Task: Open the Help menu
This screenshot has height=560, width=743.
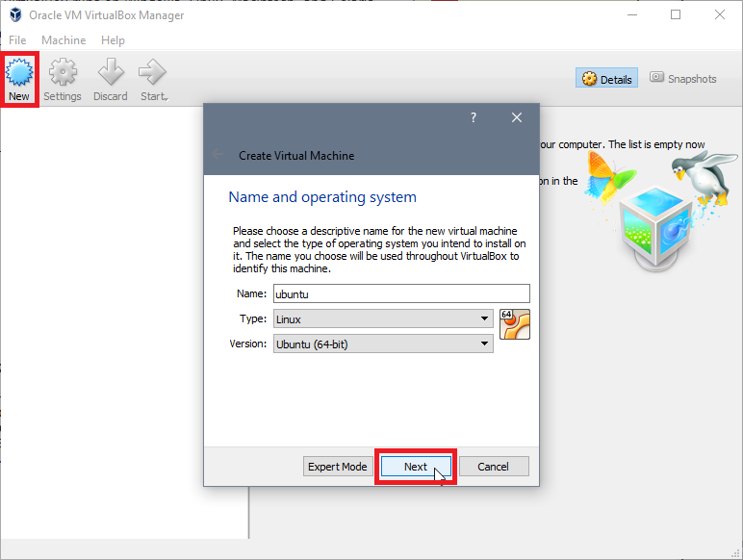Action: [113, 40]
